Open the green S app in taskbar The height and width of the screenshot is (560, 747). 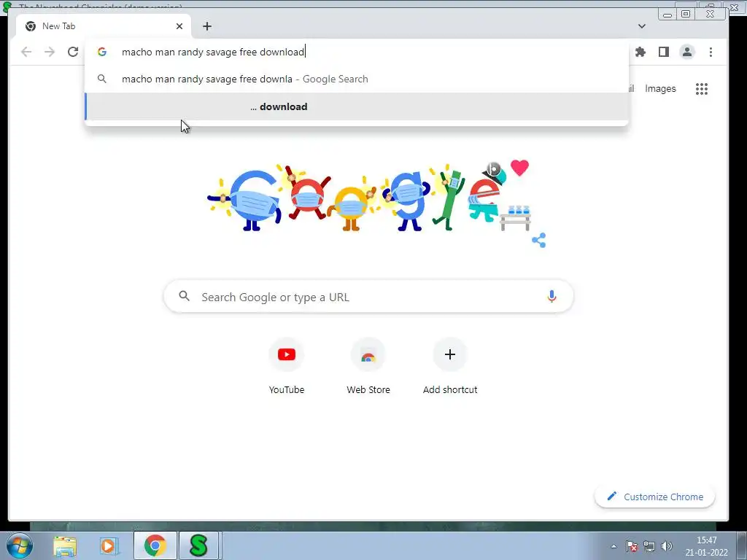198,545
